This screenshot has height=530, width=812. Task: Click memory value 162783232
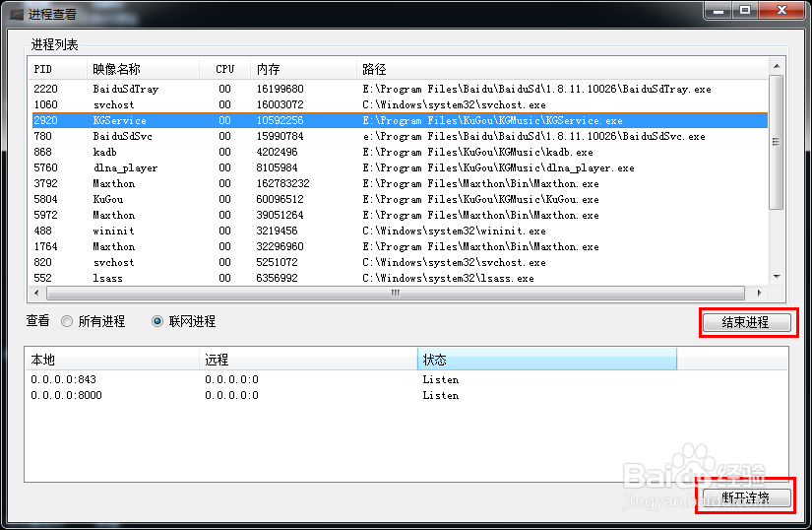282,183
